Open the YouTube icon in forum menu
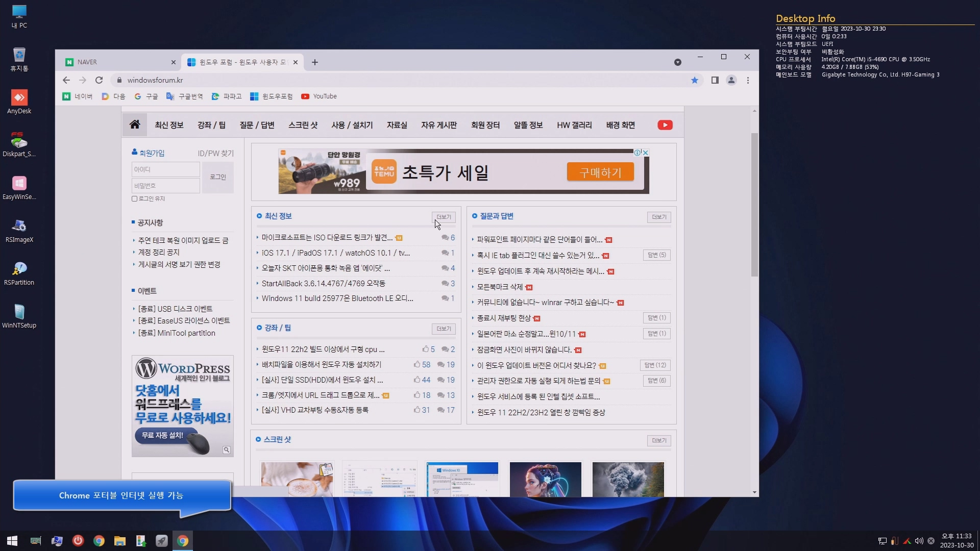Image resolution: width=980 pixels, height=551 pixels. pos(665,125)
